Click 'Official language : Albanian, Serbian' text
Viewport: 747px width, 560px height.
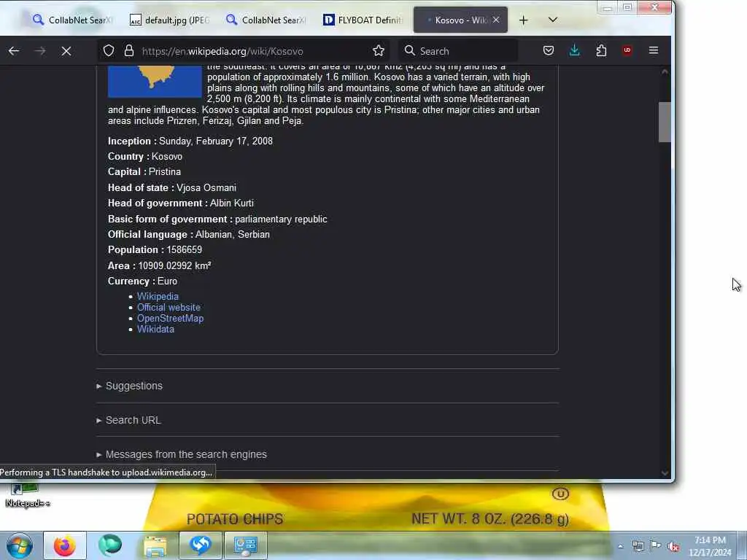click(189, 234)
